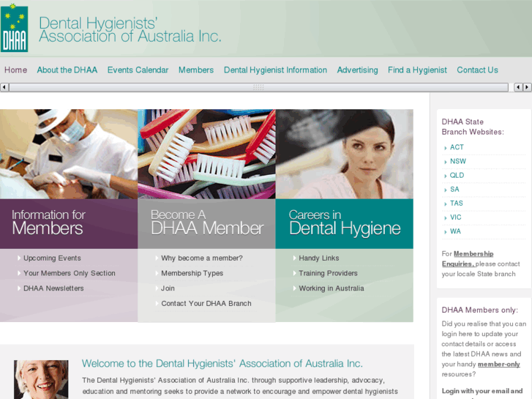The width and height of the screenshot is (532, 399).
Task: Open the Advertising menu item
Action: click(x=357, y=70)
